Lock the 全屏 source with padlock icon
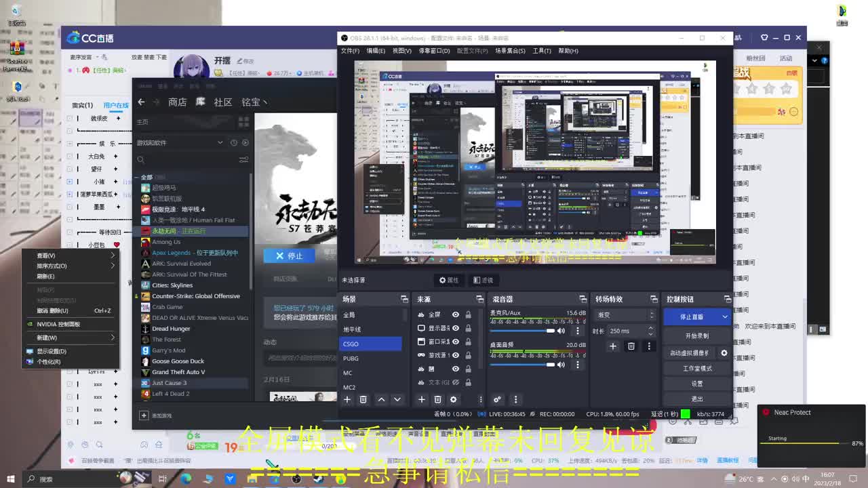The width and height of the screenshot is (868, 488). tap(469, 314)
